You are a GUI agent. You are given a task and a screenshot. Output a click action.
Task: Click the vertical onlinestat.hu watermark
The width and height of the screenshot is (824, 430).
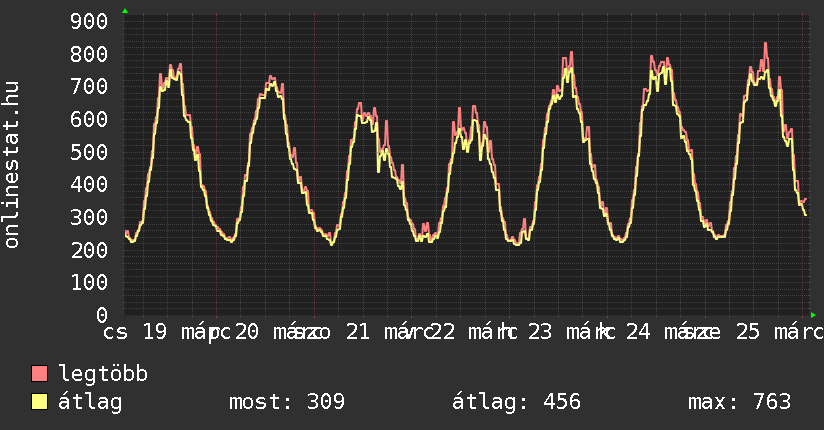click(x=12, y=166)
